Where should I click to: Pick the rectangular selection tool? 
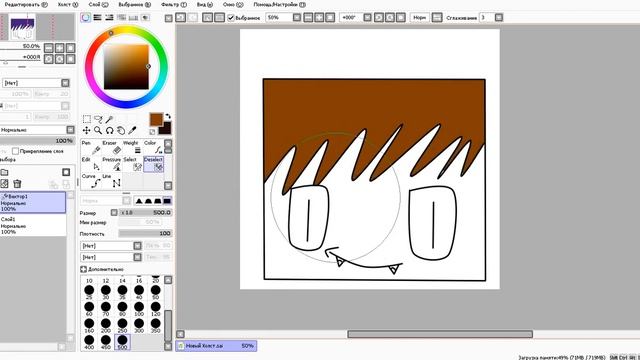[87, 119]
